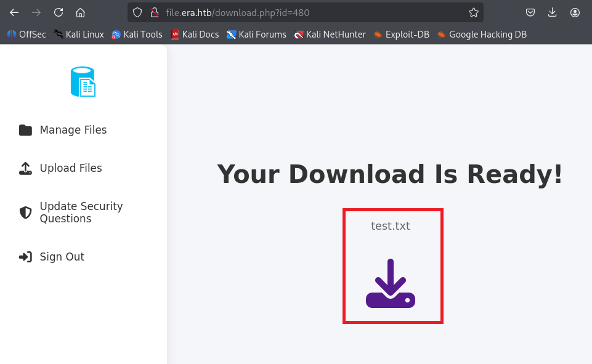Image resolution: width=592 pixels, height=364 pixels.
Task: Click the Manage Files folder icon
Action: click(25, 130)
